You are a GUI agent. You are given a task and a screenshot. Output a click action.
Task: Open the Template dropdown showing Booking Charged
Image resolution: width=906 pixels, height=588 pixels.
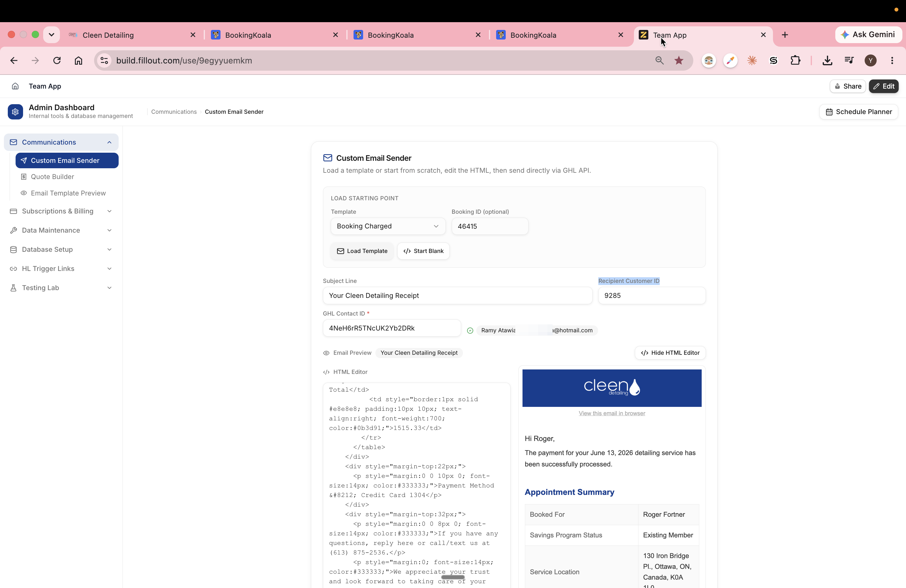pyautogui.click(x=388, y=226)
